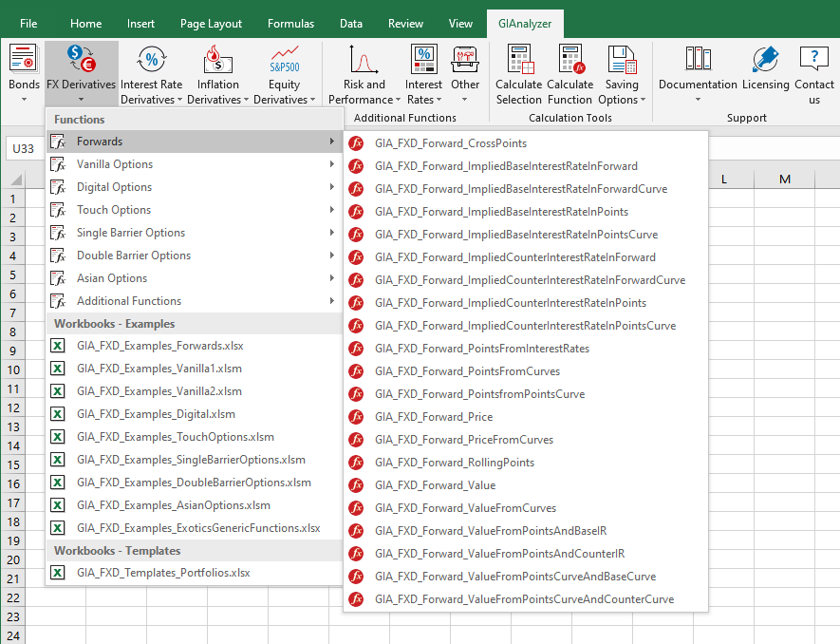The height and width of the screenshot is (644, 840).
Task: Choose GIA_FXD_Forward_ValueFromCurves function
Action: (526, 508)
